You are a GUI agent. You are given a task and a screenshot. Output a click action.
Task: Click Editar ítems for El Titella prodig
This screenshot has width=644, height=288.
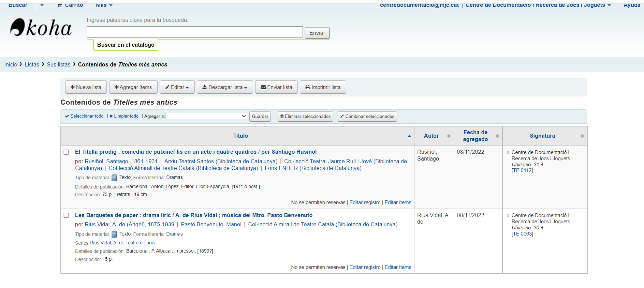click(398, 202)
